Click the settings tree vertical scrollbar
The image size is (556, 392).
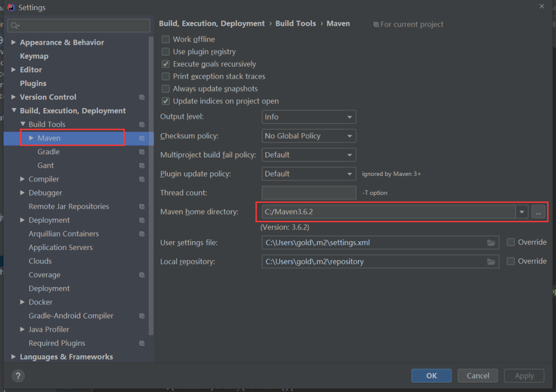[x=151, y=185]
